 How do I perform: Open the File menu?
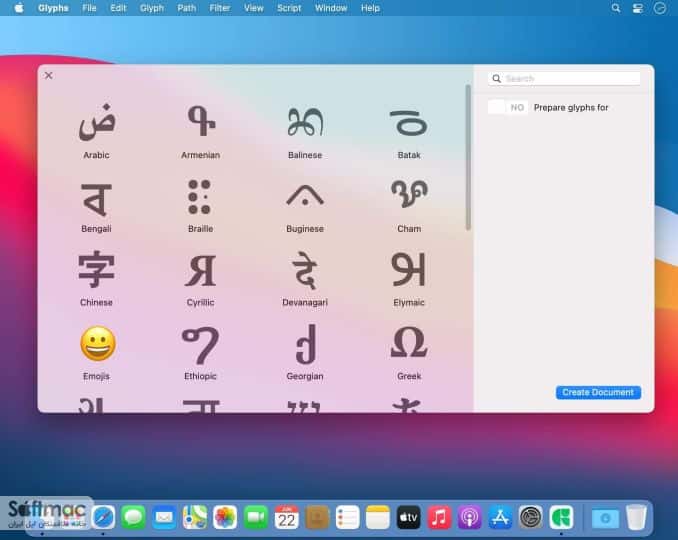click(x=89, y=8)
